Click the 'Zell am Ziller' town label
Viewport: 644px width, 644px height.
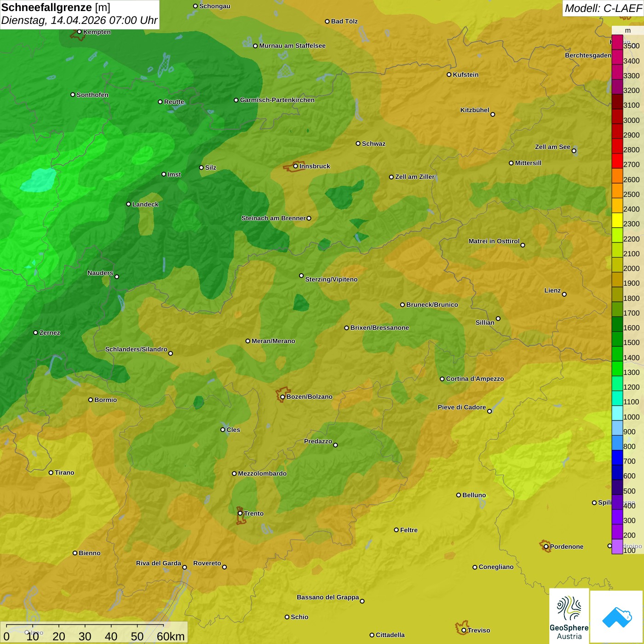point(415,177)
